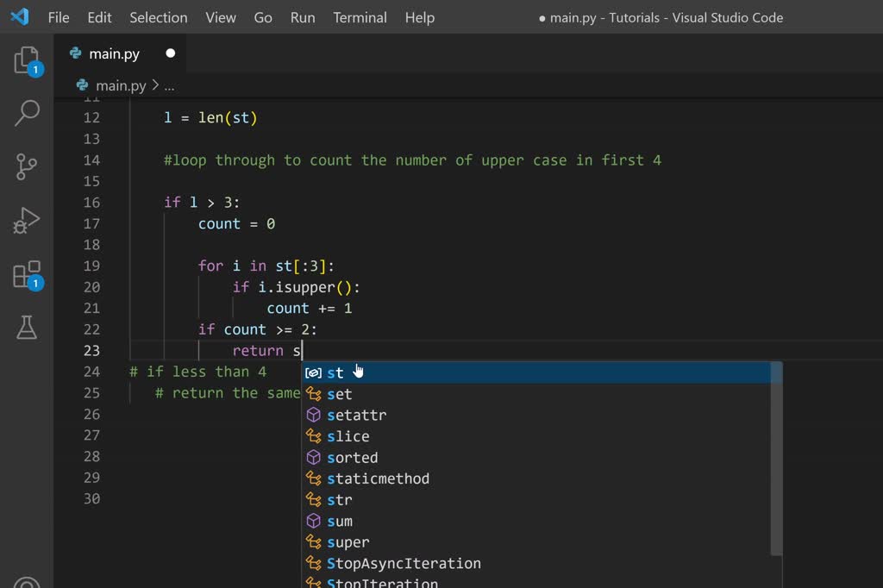Choose the setattr suggestion
This screenshot has height=588, width=883.
[537, 415]
